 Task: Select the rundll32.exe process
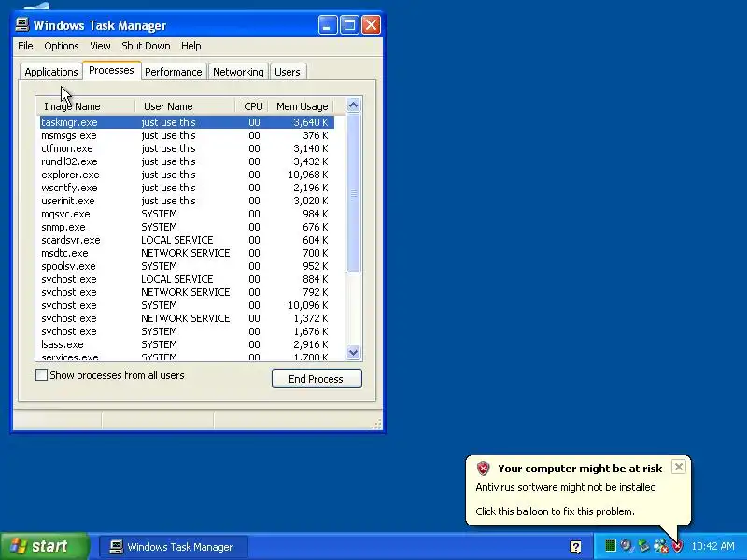(x=187, y=161)
